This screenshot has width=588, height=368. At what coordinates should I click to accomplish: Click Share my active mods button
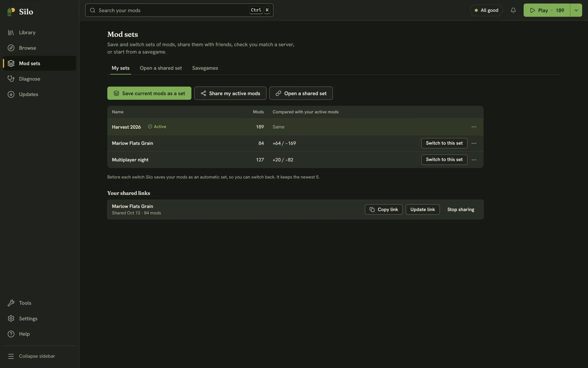coord(230,93)
